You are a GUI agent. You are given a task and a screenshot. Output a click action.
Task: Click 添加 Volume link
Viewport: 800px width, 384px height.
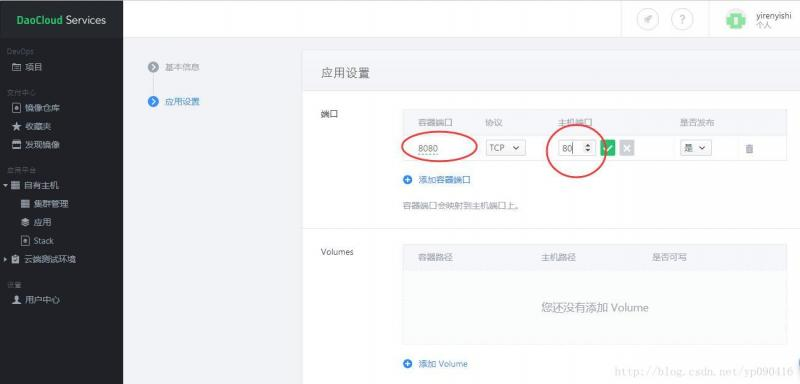(x=435, y=364)
